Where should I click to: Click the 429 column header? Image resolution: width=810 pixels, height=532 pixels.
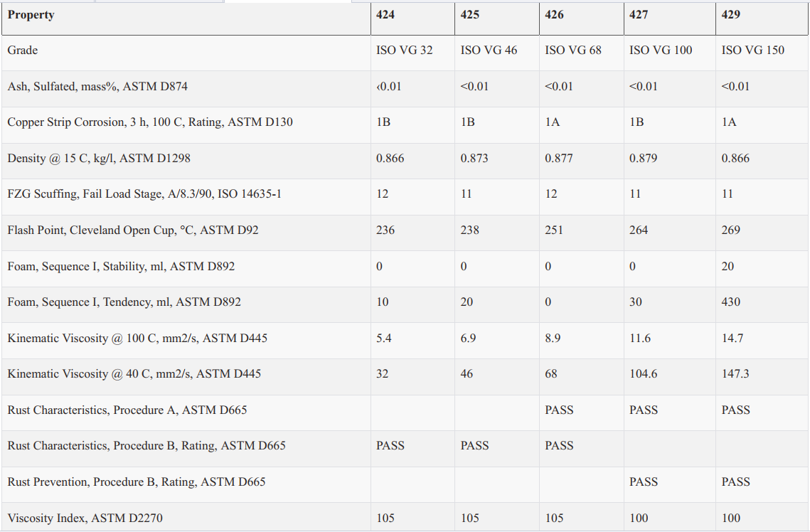pos(730,15)
